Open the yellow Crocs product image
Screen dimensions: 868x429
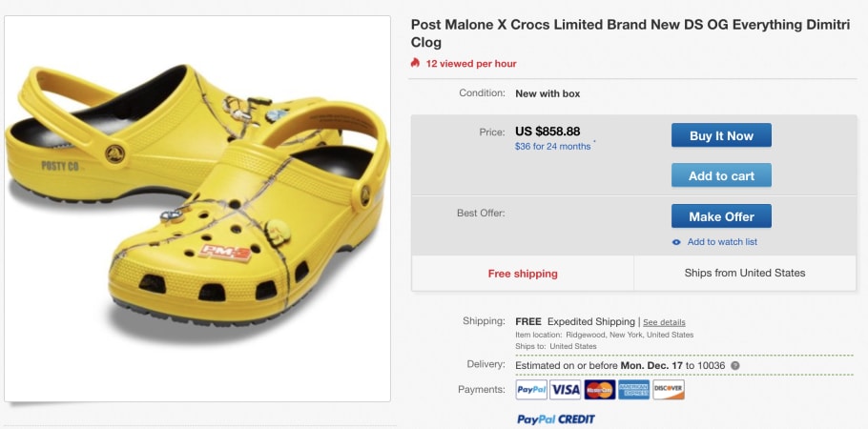point(197,208)
